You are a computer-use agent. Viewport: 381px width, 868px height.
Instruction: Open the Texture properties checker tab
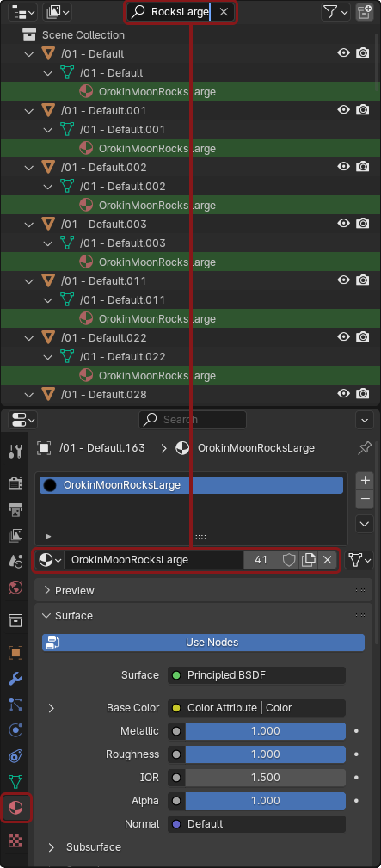(x=15, y=840)
